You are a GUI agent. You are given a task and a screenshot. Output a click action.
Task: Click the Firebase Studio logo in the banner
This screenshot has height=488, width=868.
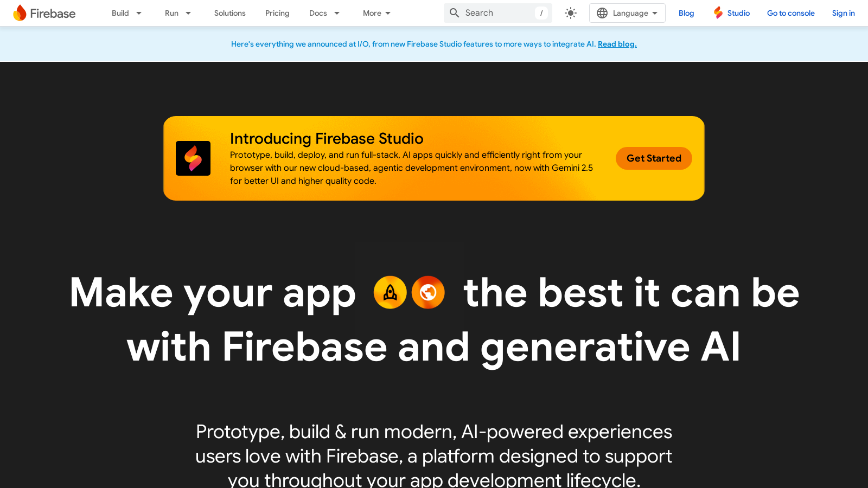[193, 158]
